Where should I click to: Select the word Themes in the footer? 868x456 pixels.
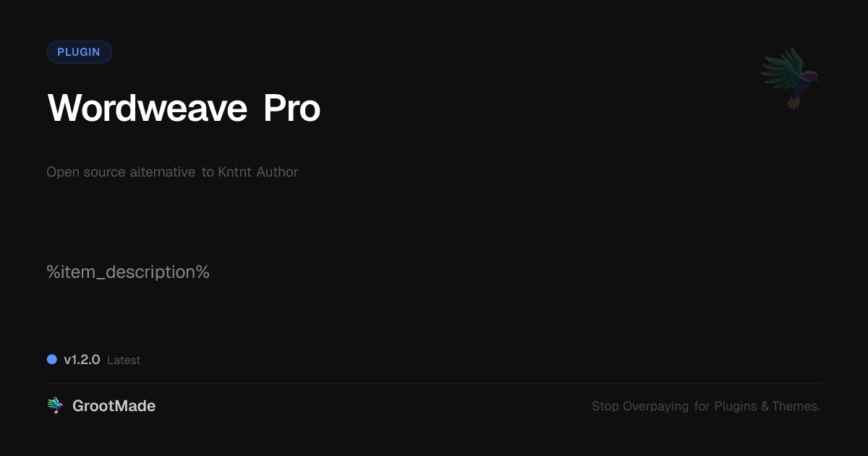796,406
